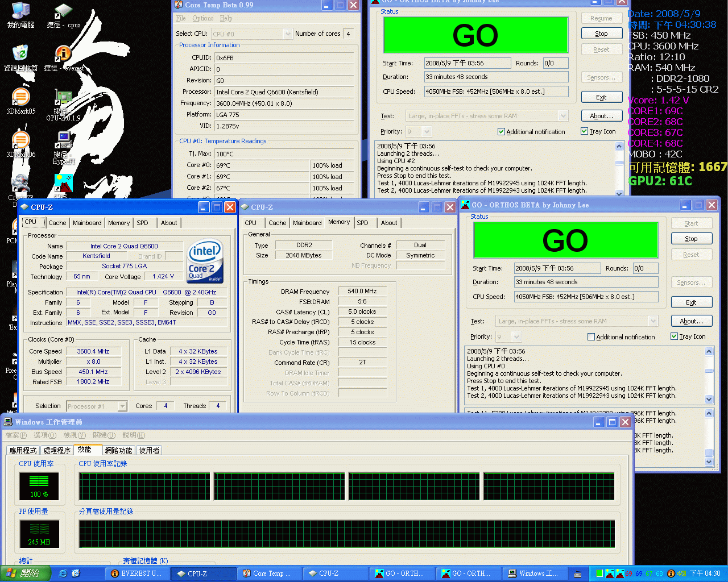Open Networking (網路功能) tab in Task Manager
This screenshot has height=582, width=728.
118,450
